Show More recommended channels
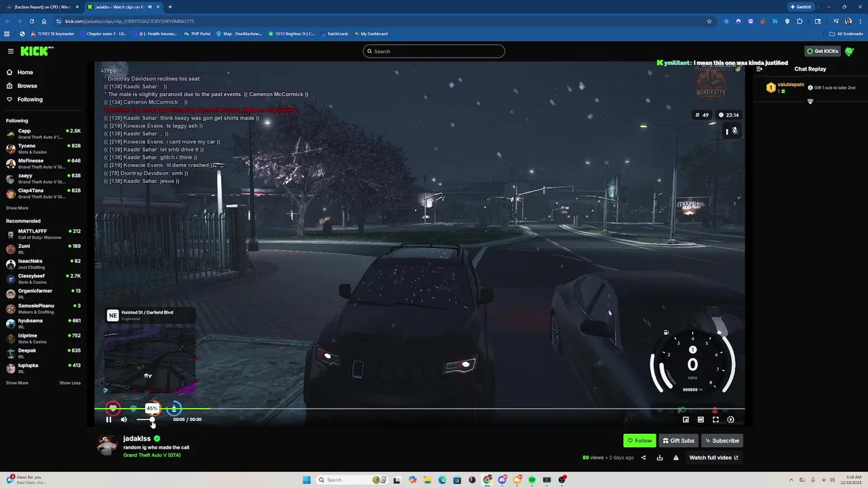Image resolution: width=868 pixels, height=488 pixels. 17,383
